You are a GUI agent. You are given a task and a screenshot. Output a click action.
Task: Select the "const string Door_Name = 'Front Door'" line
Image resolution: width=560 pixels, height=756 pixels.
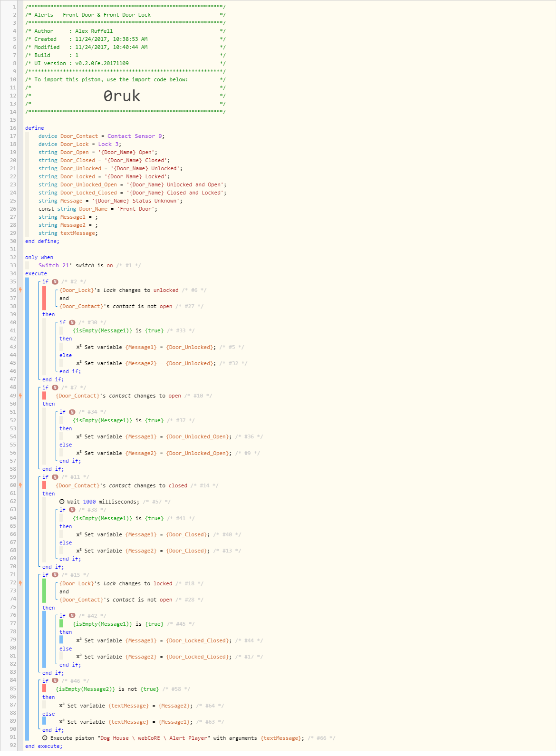coord(98,209)
